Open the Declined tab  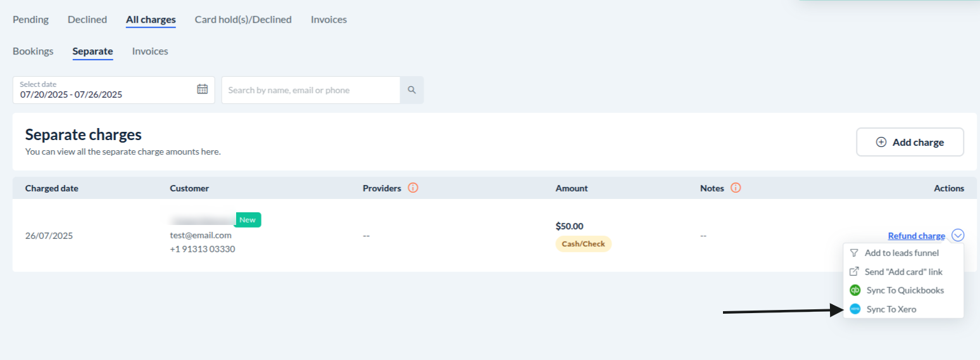(x=87, y=20)
